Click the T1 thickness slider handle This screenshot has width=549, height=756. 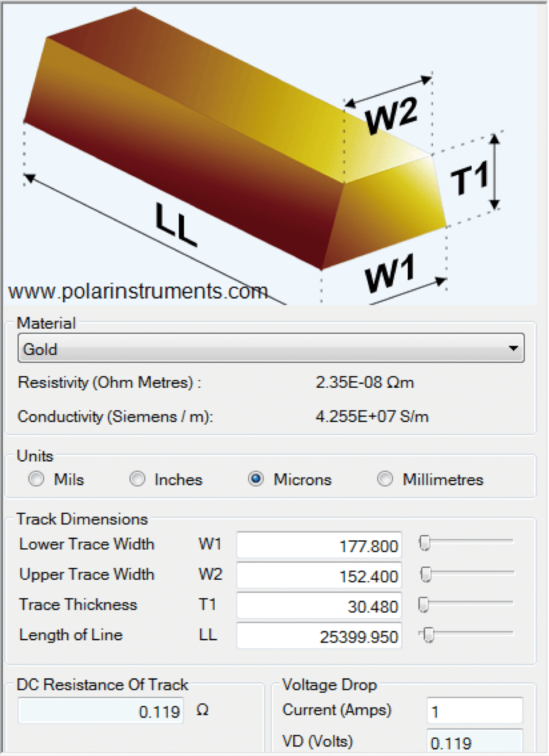[x=423, y=604]
